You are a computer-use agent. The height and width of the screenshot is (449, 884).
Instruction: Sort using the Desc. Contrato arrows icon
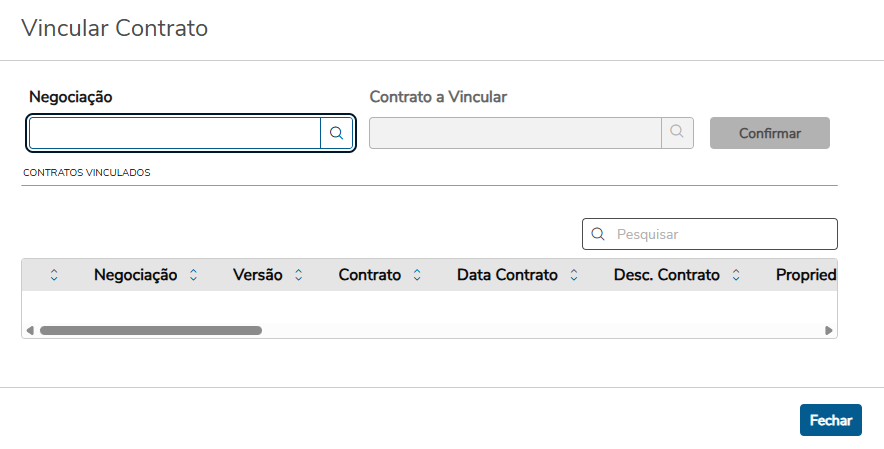click(735, 275)
